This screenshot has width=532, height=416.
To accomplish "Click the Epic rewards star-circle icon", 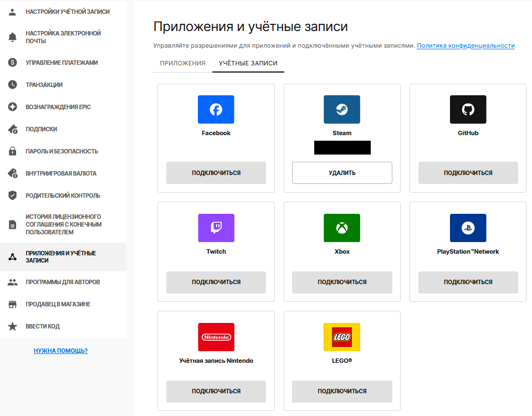I will pos(13,107).
